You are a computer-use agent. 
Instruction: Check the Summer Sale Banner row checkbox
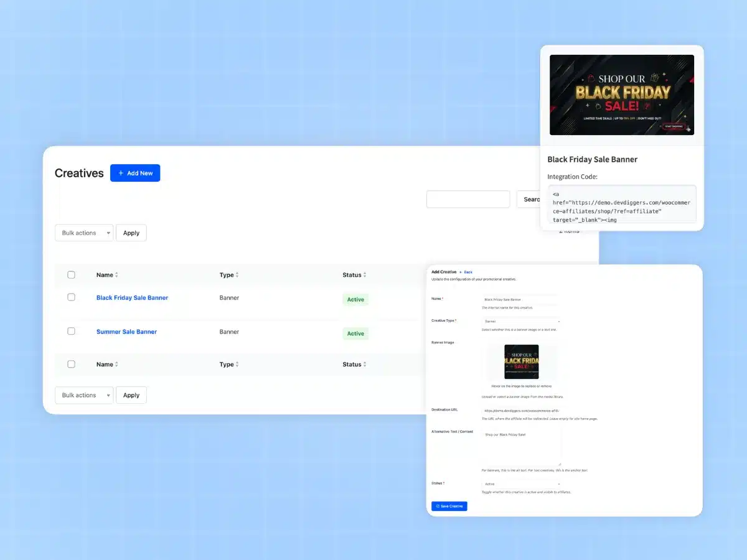tap(71, 331)
